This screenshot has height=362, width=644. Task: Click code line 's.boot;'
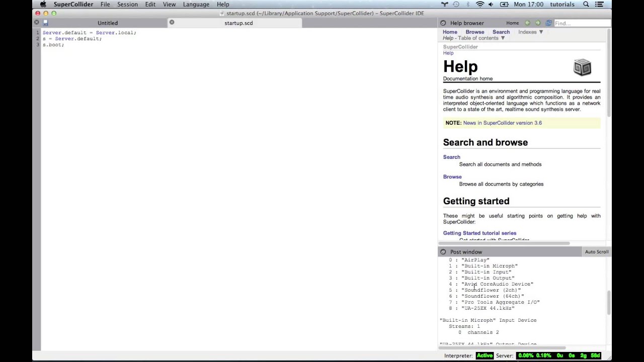coord(53,45)
